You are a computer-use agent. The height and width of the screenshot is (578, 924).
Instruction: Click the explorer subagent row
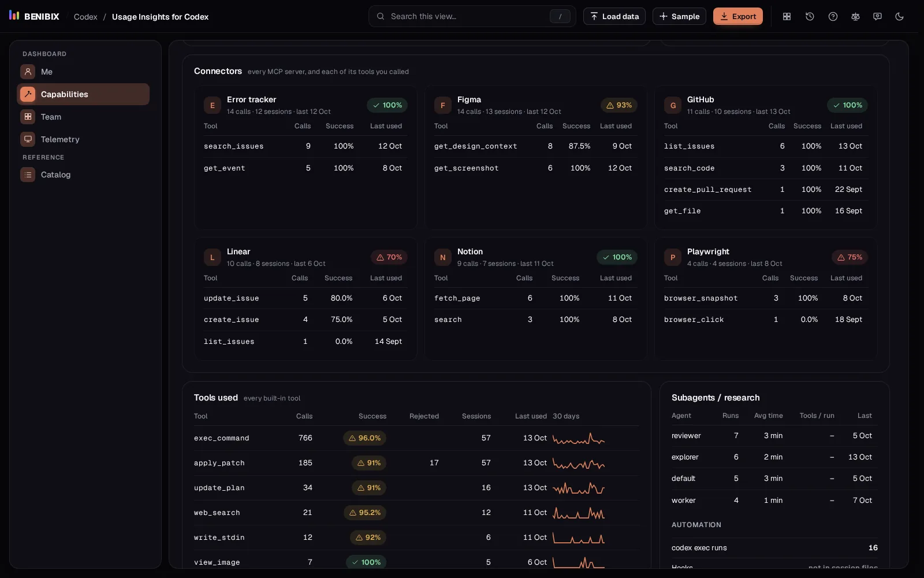point(774,457)
